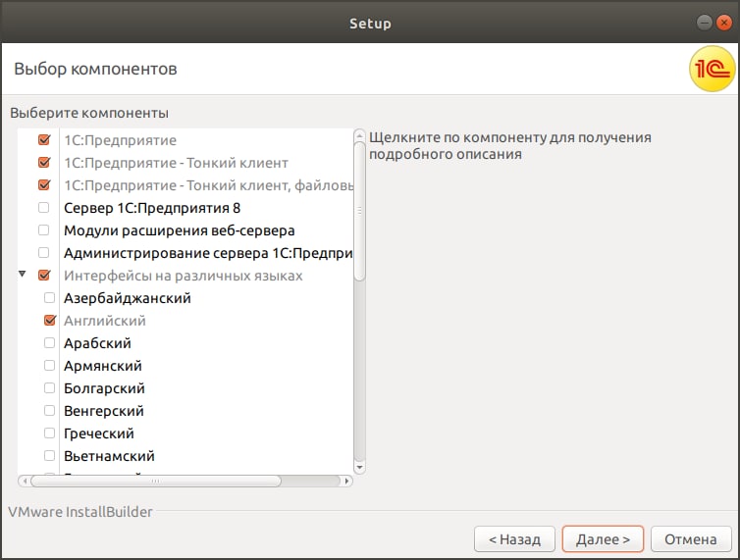
Task: Select the 1С:Предприятие row text
Action: click(121, 140)
